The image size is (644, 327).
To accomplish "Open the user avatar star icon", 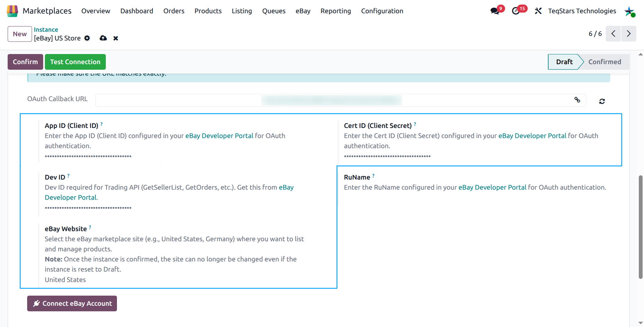I will click(x=629, y=11).
